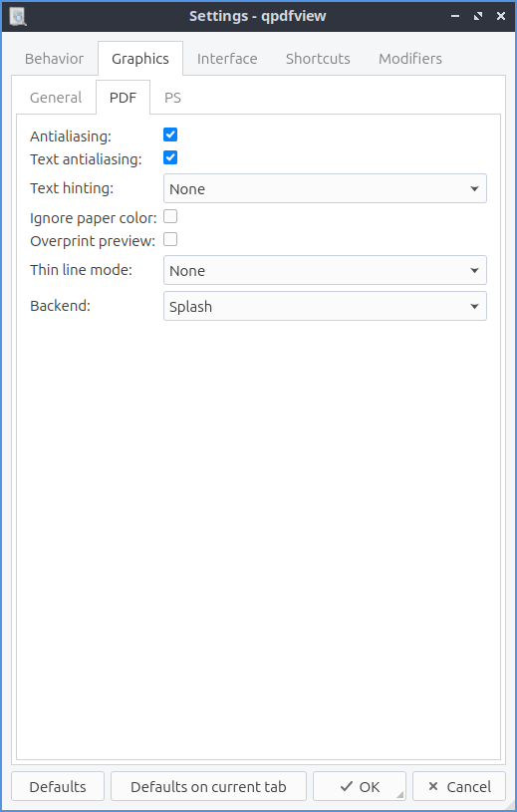Open the Backend dropdown showing Splash

pos(325,306)
